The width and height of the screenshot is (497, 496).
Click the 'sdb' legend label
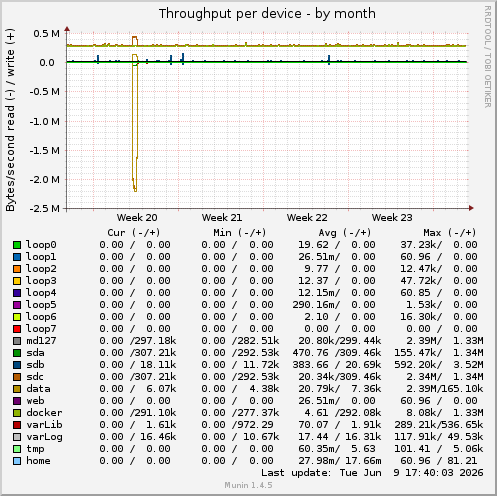click(35, 365)
